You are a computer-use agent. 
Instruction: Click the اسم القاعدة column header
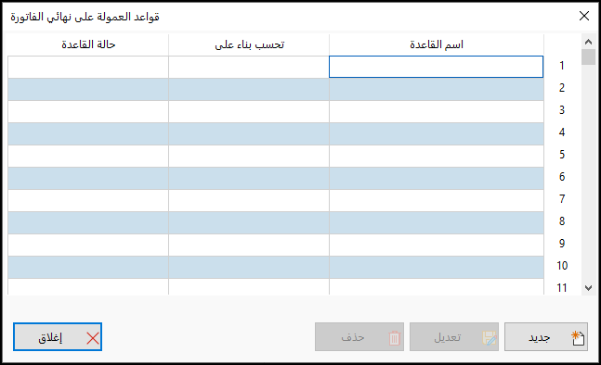pos(436,45)
